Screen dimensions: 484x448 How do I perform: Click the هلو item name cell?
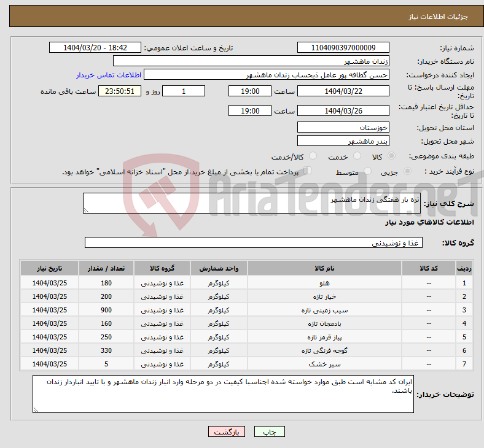(x=324, y=283)
